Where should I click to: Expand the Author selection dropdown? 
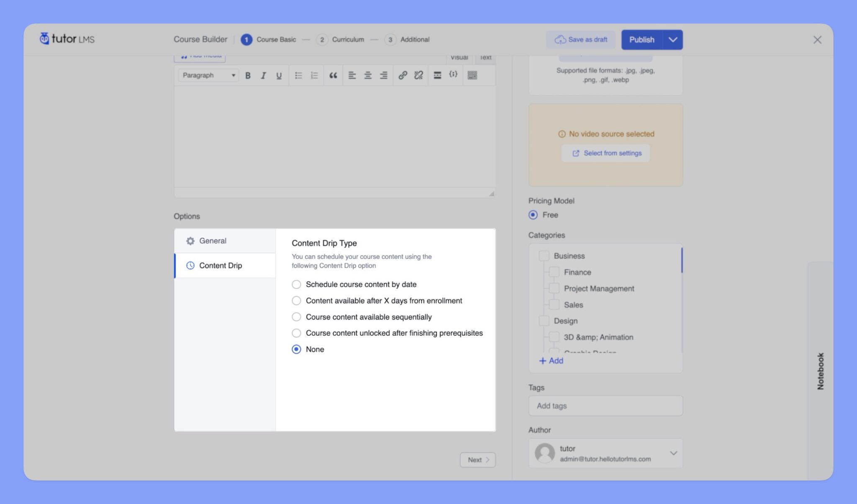click(x=673, y=453)
